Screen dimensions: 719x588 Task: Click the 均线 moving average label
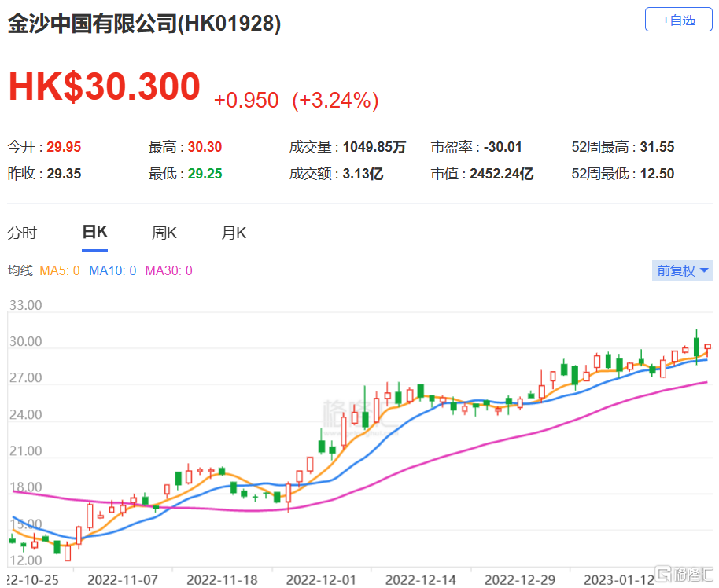(x=20, y=271)
